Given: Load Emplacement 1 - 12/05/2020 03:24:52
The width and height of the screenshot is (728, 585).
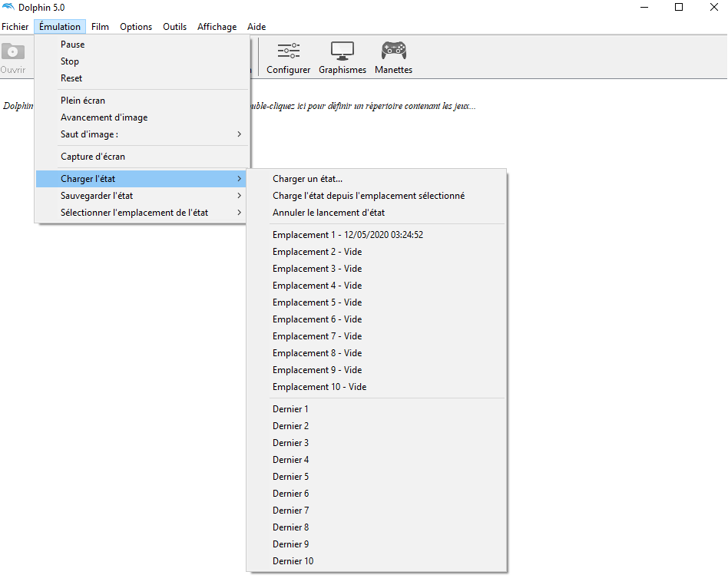Looking at the screenshot, I should click(x=376, y=234).
